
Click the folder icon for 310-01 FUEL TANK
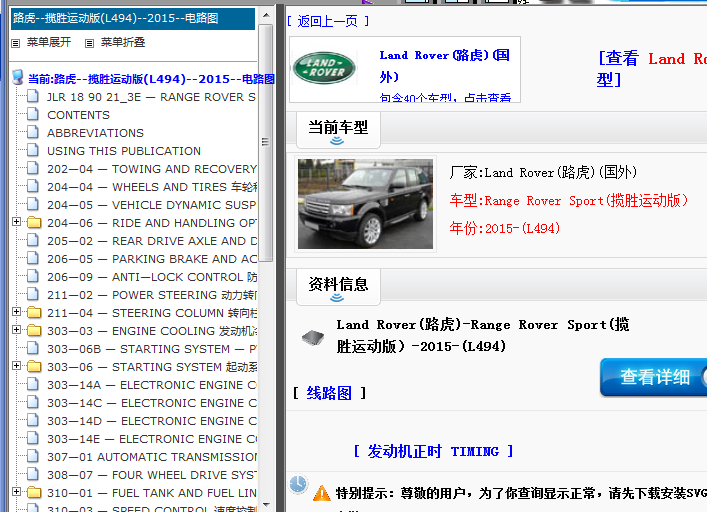pyautogui.click(x=34, y=493)
